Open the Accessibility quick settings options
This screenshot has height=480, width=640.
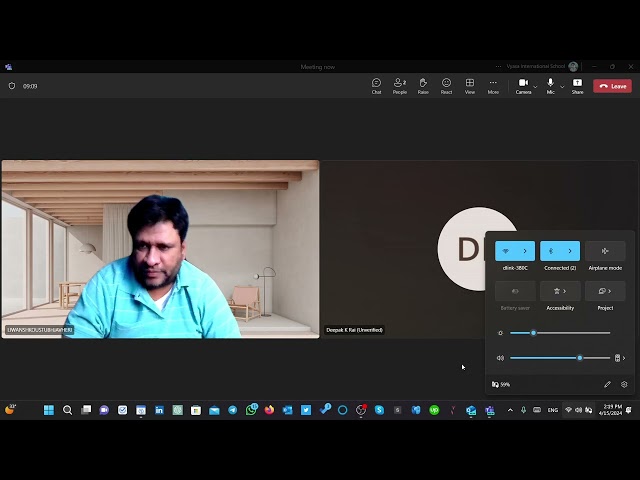point(560,291)
